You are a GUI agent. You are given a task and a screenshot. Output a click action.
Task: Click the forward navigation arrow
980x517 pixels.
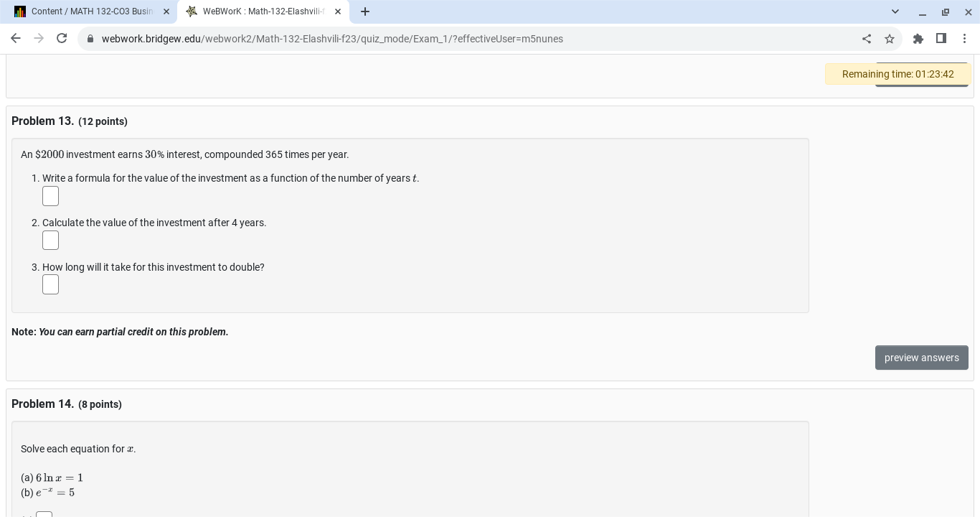[39, 38]
